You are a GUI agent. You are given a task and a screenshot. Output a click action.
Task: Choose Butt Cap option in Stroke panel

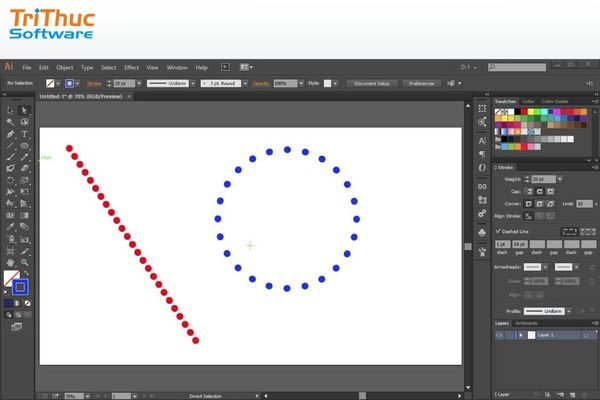pos(529,191)
